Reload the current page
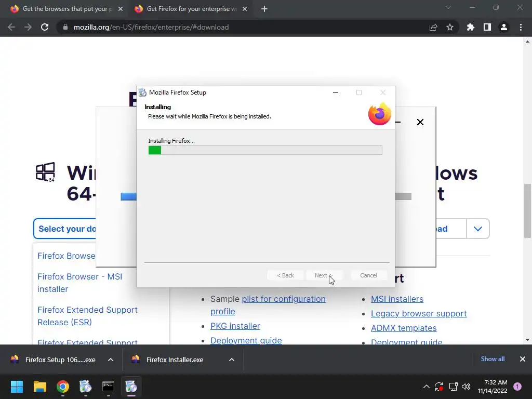 tap(45, 27)
